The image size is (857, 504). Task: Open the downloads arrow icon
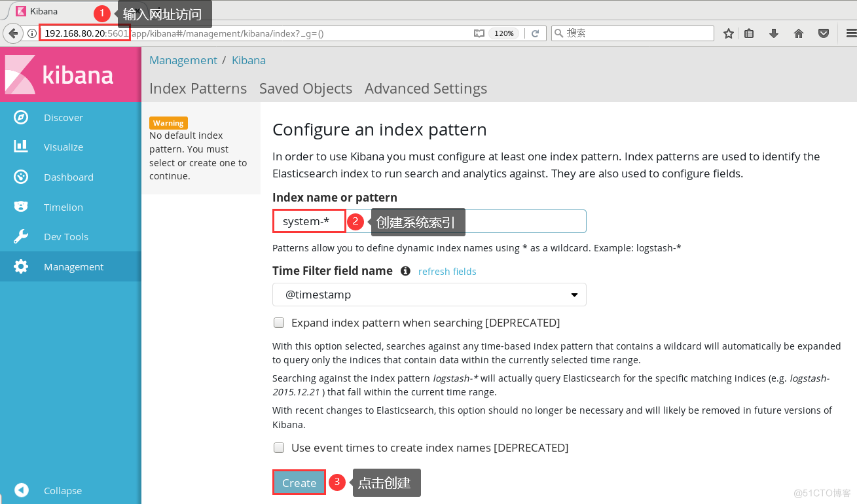(774, 33)
